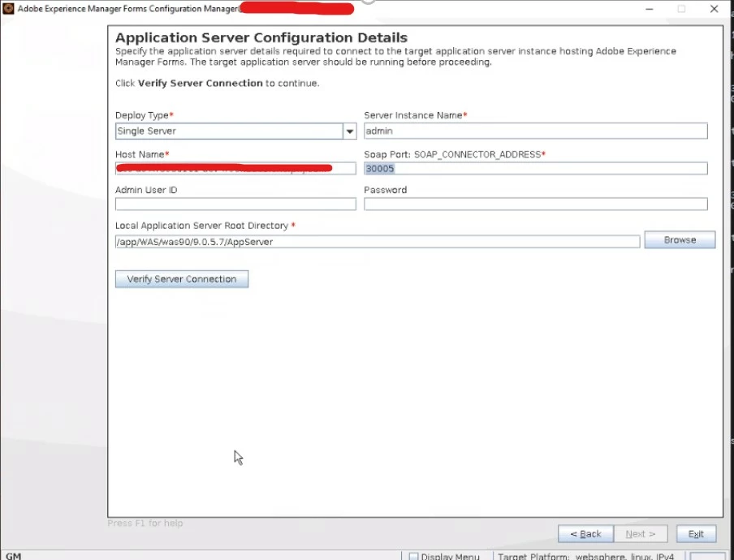734x560 pixels.
Task: Exit the Configuration Manager
Action: pos(696,534)
